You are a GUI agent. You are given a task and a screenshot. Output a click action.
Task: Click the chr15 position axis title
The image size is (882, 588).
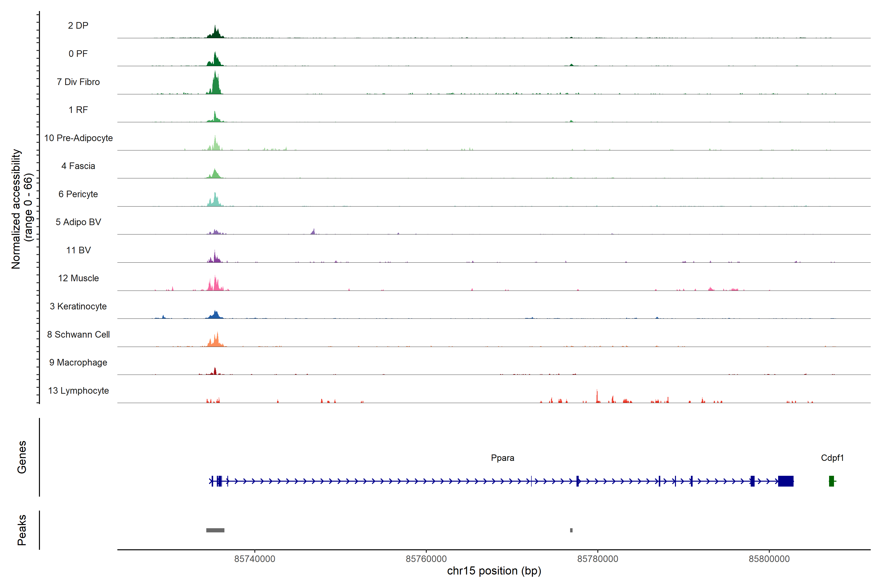(494, 571)
